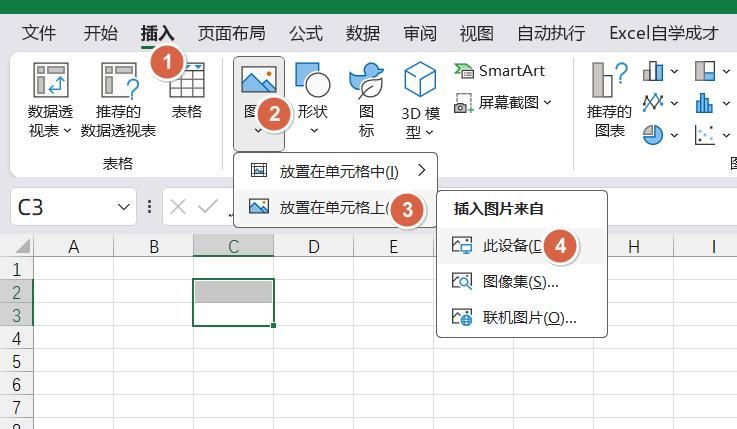
Task: Click the formula bar cancel X
Action: 178,206
